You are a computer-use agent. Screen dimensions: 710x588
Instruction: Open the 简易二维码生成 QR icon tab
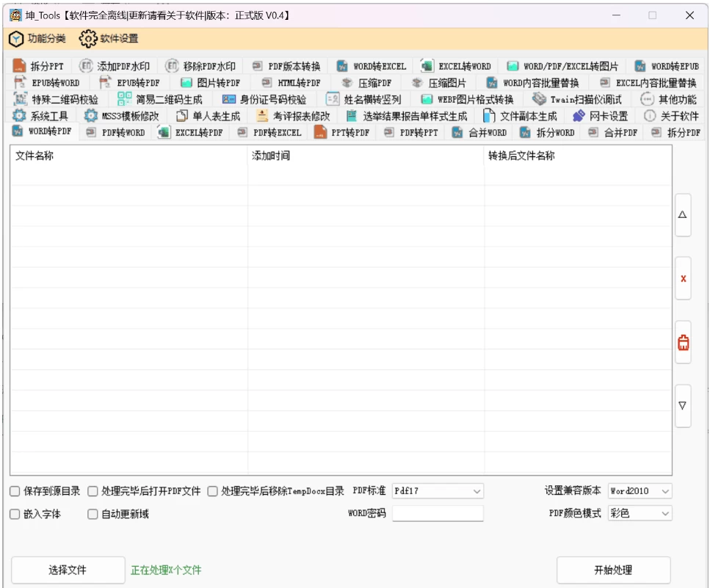tap(125, 99)
